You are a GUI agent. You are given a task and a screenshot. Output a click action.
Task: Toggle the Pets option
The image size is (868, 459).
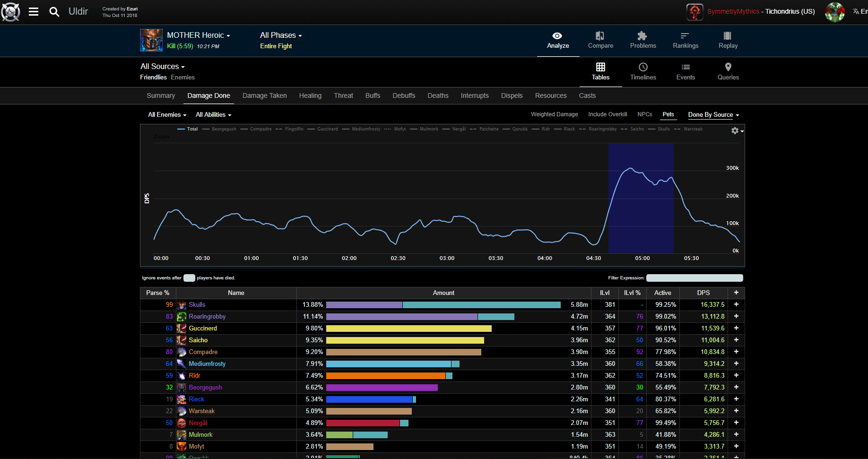point(668,114)
